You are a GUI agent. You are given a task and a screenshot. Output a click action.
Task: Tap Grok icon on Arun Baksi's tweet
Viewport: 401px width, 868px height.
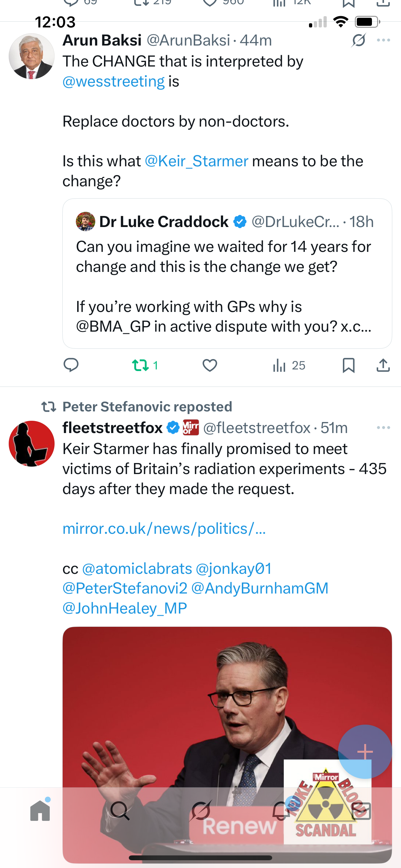(x=358, y=40)
